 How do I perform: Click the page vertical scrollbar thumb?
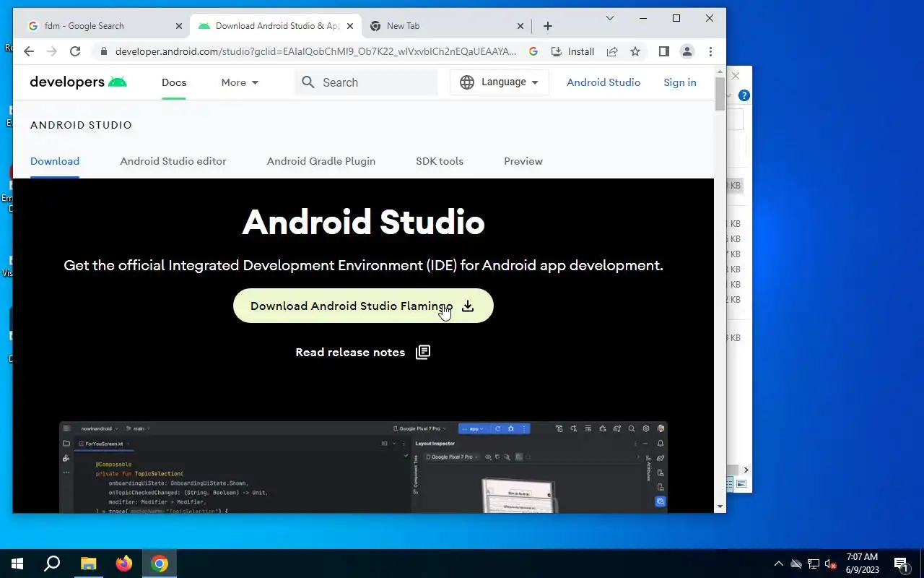click(x=720, y=93)
